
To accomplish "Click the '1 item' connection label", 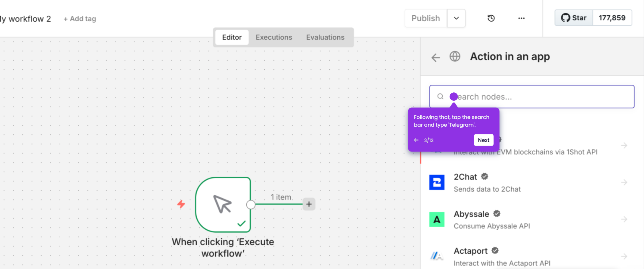I will pos(281,197).
